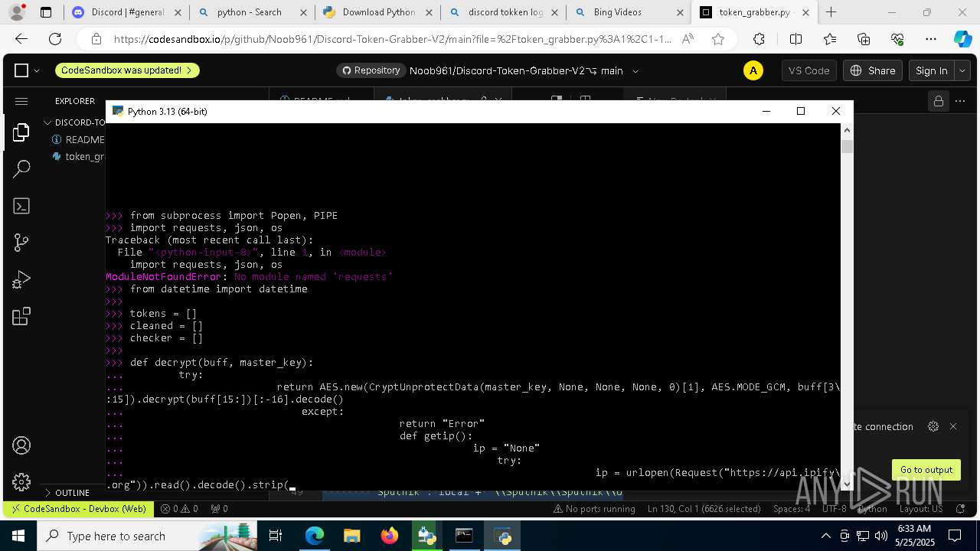
Task: Click 'Ln 130, Col 1' status item
Action: pos(705,508)
